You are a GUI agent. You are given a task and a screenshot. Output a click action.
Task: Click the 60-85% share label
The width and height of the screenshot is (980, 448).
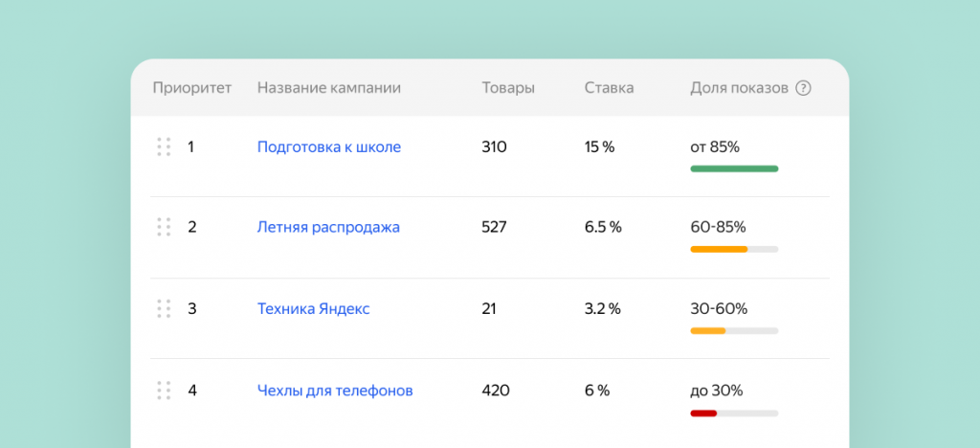tap(718, 228)
